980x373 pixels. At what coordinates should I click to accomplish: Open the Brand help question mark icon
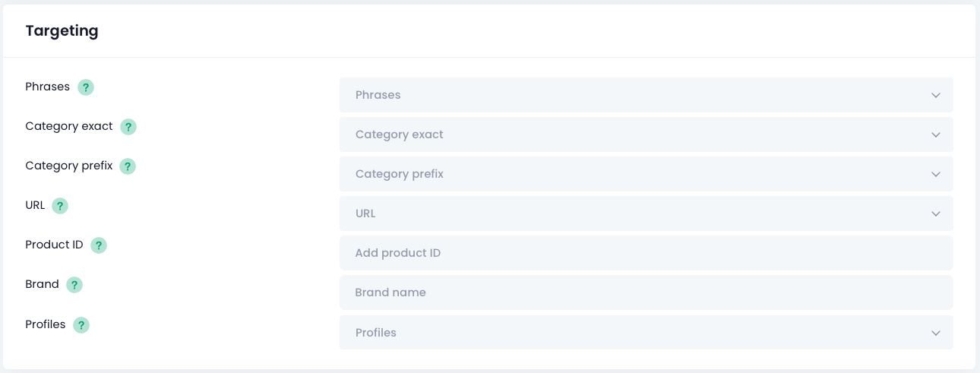pos(74,285)
